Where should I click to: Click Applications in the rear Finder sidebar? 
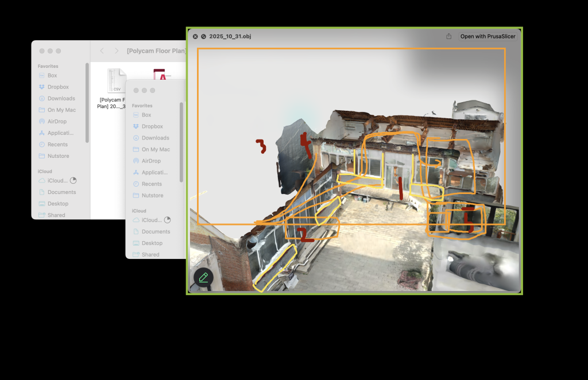pos(60,133)
